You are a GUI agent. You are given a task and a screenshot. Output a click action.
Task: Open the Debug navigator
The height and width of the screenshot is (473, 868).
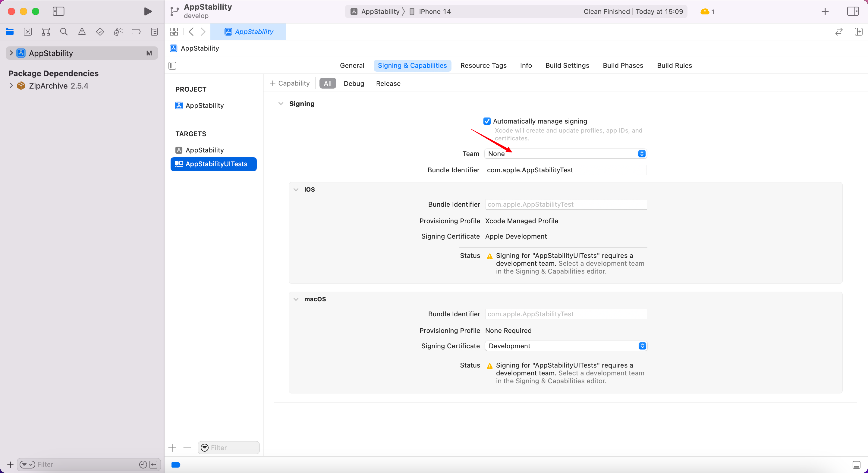[x=118, y=32]
